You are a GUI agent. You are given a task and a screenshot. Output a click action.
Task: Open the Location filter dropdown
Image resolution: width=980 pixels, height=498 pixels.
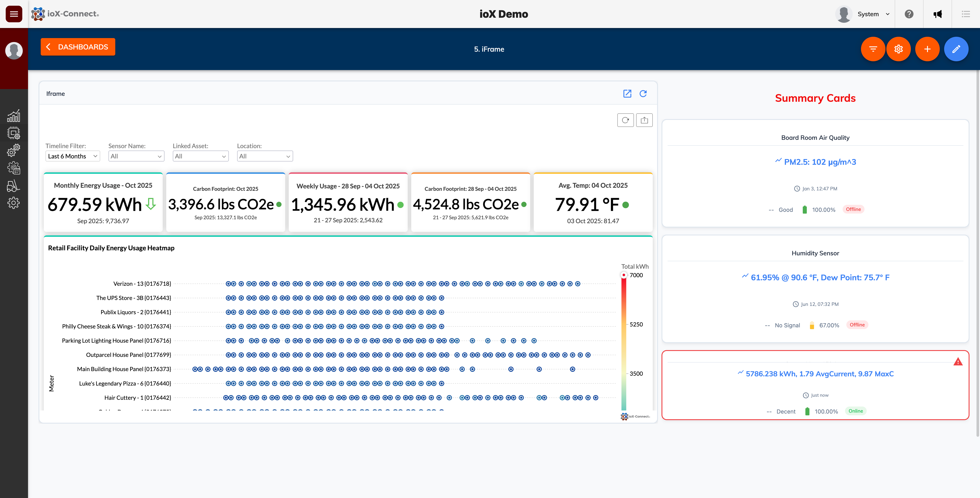click(265, 156)
